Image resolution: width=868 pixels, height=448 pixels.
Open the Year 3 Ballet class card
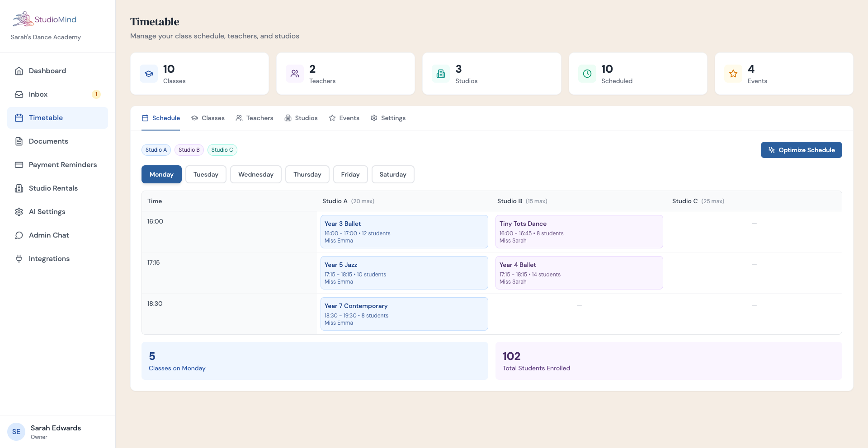404,232
